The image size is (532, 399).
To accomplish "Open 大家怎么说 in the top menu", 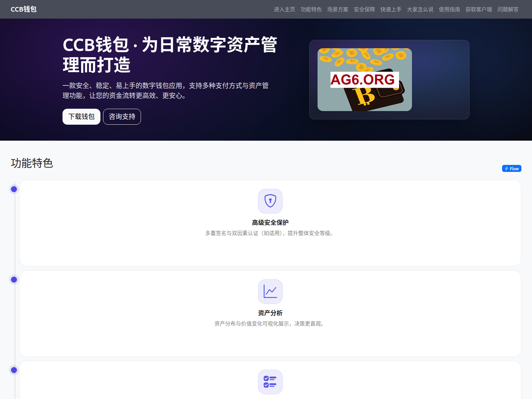I will (x=420, y=9).
